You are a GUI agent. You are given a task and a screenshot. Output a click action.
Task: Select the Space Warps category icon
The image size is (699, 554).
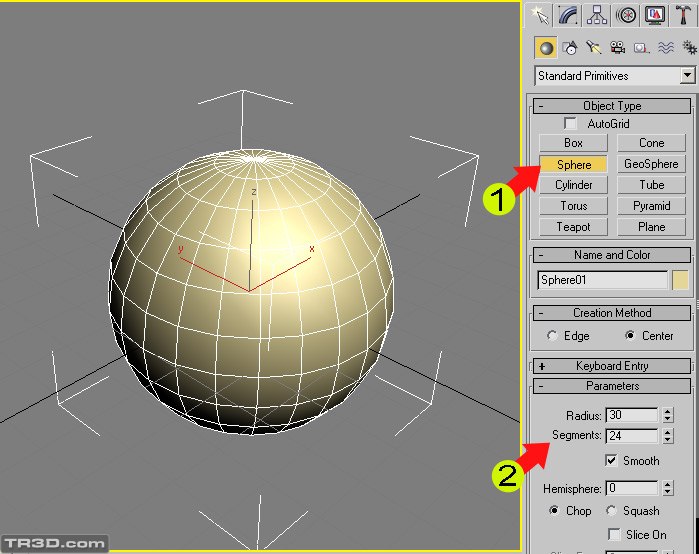coord(667,48)
